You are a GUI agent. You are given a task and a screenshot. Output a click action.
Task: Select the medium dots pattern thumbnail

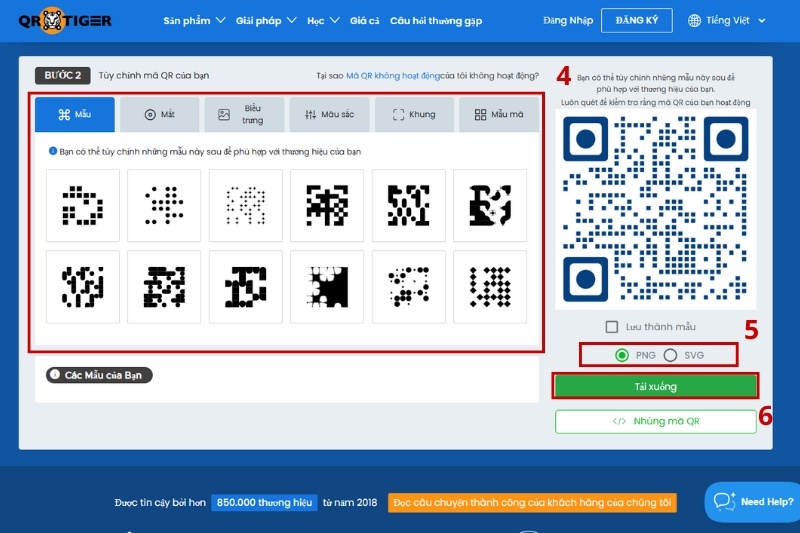click(x=164, y=206)
